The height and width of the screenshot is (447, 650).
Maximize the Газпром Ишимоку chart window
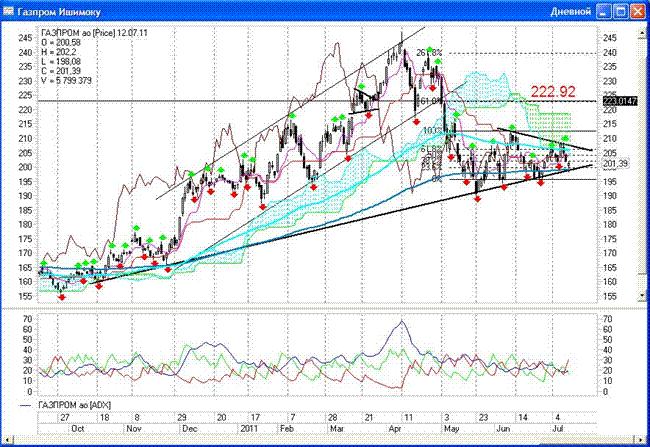pos(621,11)
